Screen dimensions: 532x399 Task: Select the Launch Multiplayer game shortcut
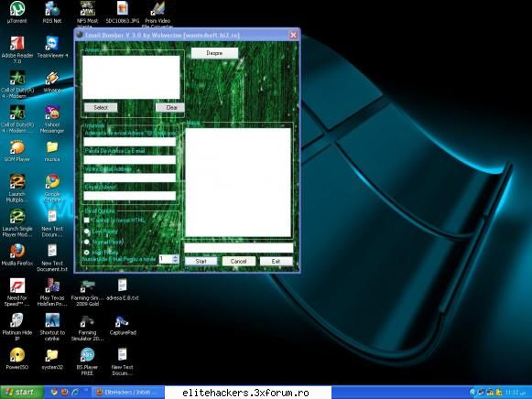[17, 189]
